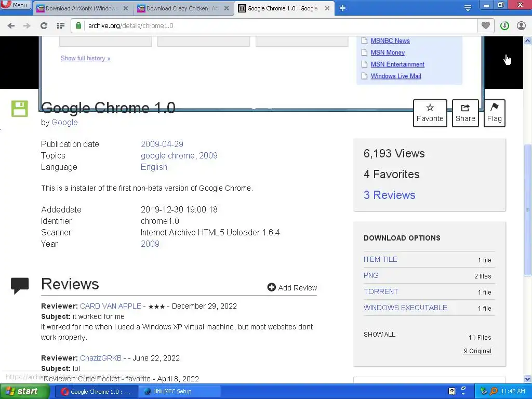The height and width of the screenshot is (399, 532).
Task: Switch to UtiluMFC Setup taskbar window
Action: [180, 392]
